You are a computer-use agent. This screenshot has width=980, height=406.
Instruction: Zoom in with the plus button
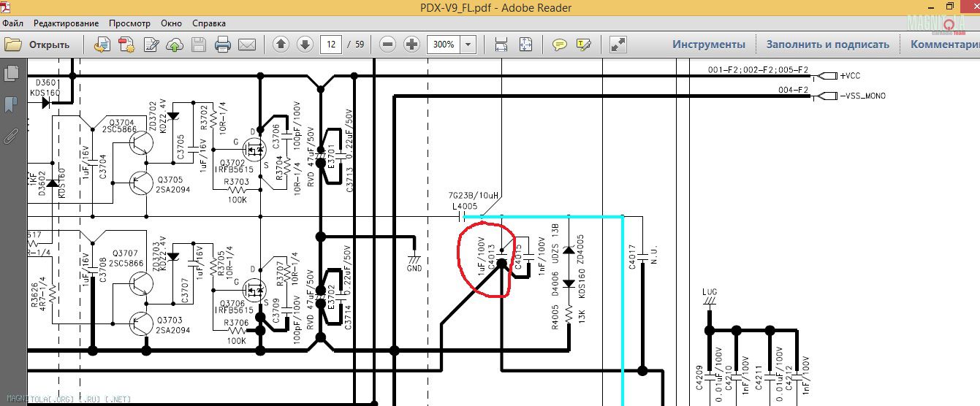[411, 45]
